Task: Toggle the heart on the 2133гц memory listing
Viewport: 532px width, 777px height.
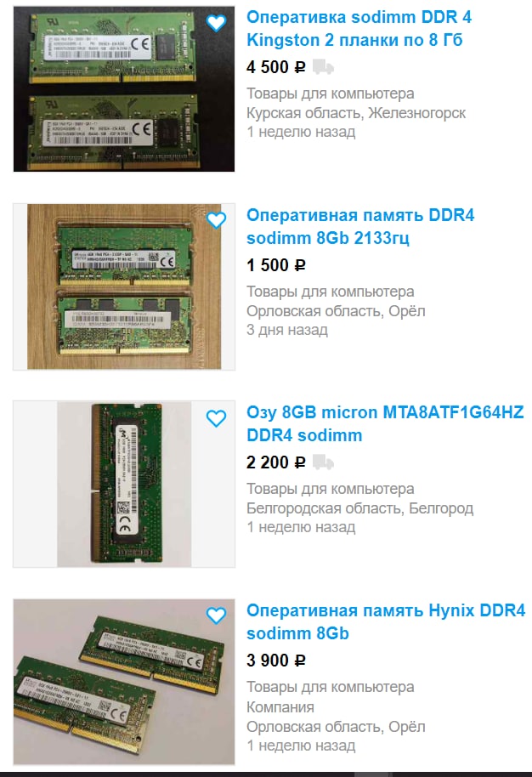Action: tap(216, 220)
